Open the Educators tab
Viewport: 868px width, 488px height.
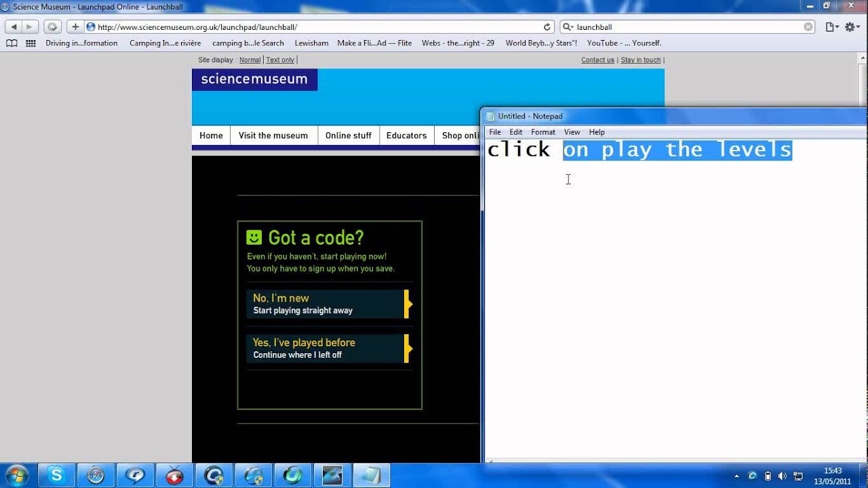(406, 136)
